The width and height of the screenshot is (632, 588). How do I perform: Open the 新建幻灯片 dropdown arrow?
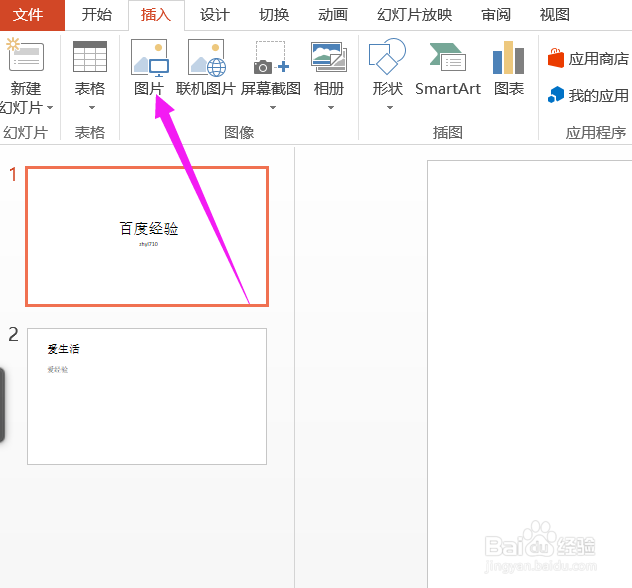pos(50,108)
